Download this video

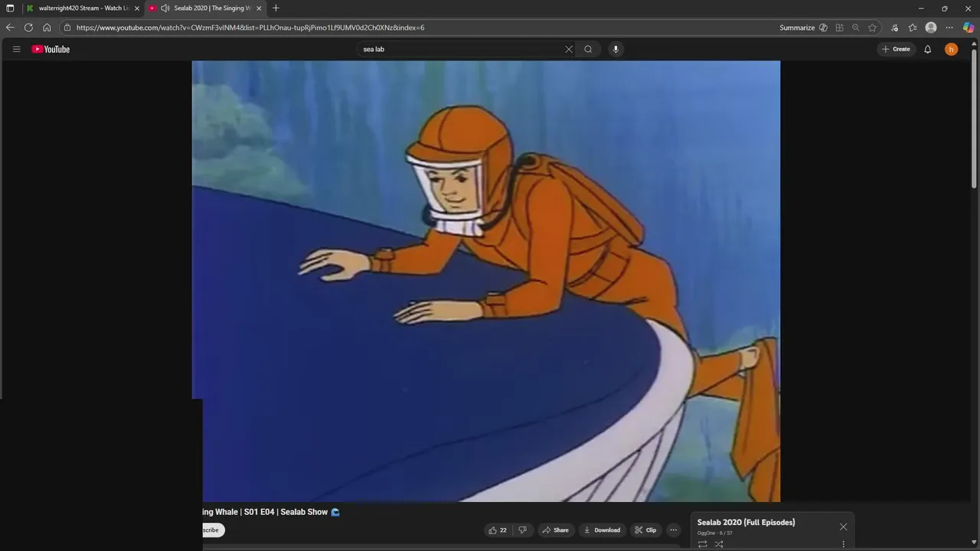(601, 530)
